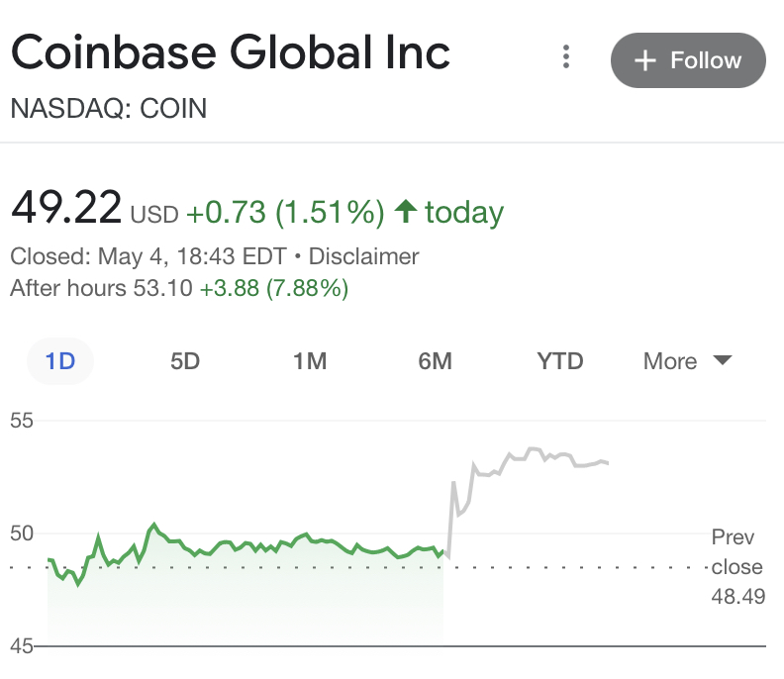Click the 49.22 current price value

pyautogui.click(x=66, y=209)
